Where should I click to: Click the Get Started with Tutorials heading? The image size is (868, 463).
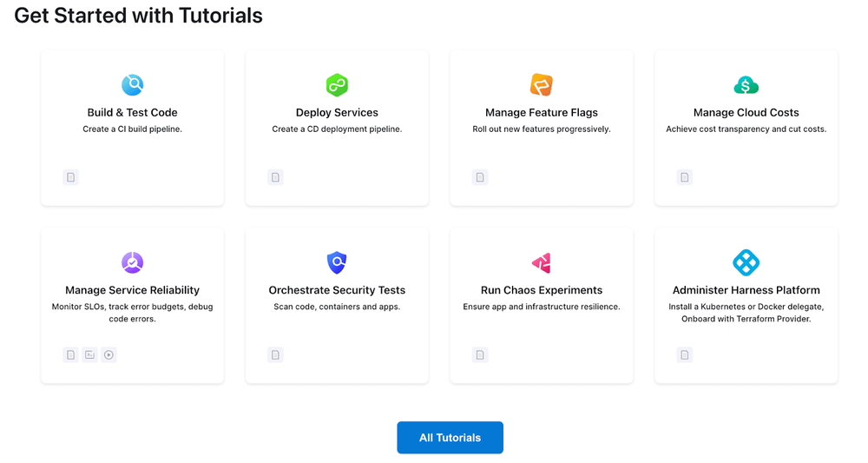tap(139, 16)
